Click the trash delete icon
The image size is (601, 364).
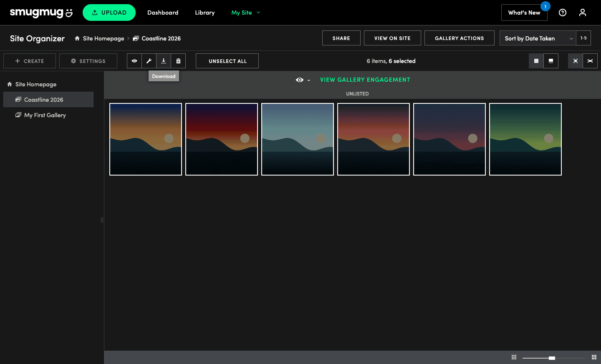[178, 61]
